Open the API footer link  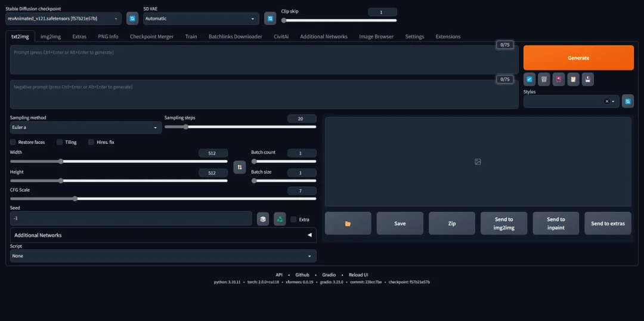pyautogui.click(x=279, y=274)
